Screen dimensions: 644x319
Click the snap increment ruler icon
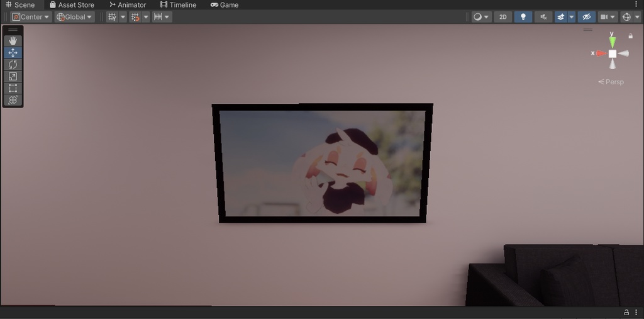158,17
